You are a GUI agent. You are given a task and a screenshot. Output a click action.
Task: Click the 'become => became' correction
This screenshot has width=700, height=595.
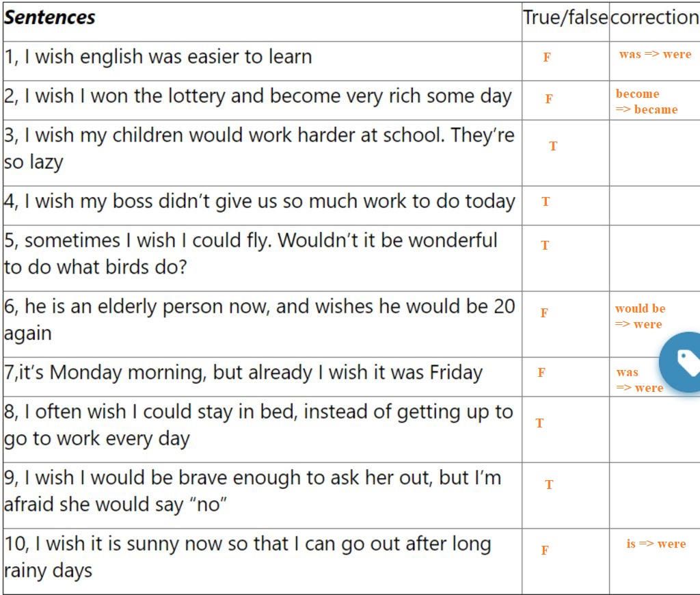(x=647, y=101)
